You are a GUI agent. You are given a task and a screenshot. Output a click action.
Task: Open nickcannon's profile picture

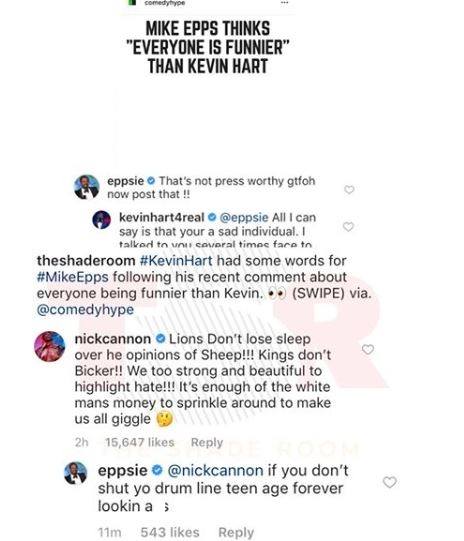50,346
